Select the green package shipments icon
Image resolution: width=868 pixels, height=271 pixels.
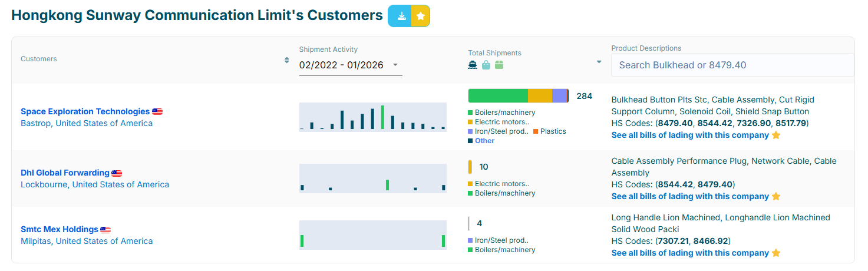point(499,65)
